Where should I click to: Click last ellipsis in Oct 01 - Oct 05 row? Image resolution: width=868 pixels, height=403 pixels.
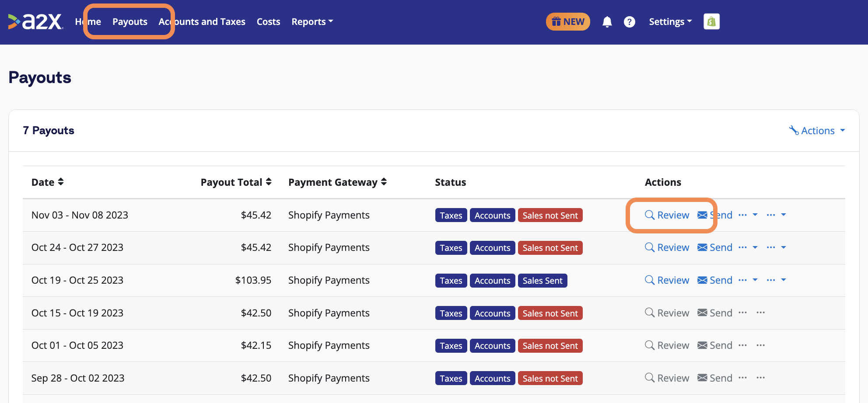click(761, 345)
